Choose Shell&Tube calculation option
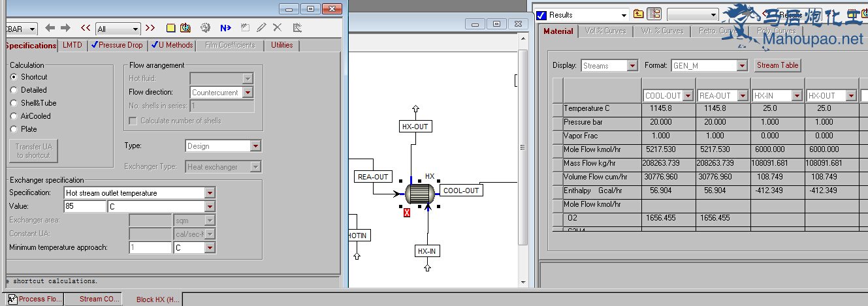 click(x=14, y=103)
